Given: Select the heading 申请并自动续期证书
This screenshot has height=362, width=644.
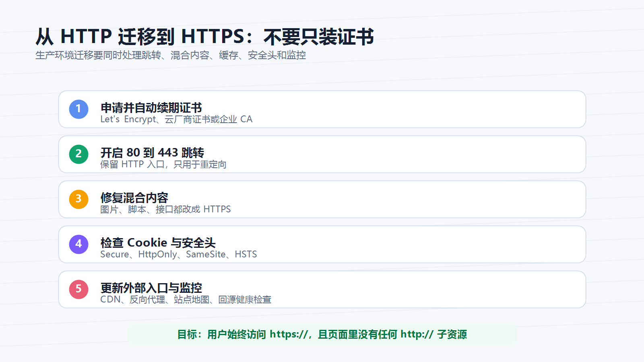Looking at the screenshot, I should pos(151,107).
